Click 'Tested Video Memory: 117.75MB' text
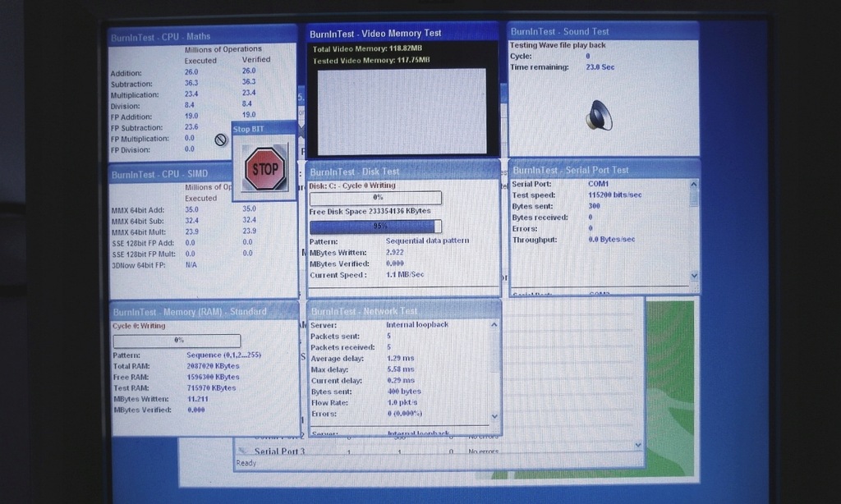This screenshot has height=504, width=841. (x=371, y=61)
